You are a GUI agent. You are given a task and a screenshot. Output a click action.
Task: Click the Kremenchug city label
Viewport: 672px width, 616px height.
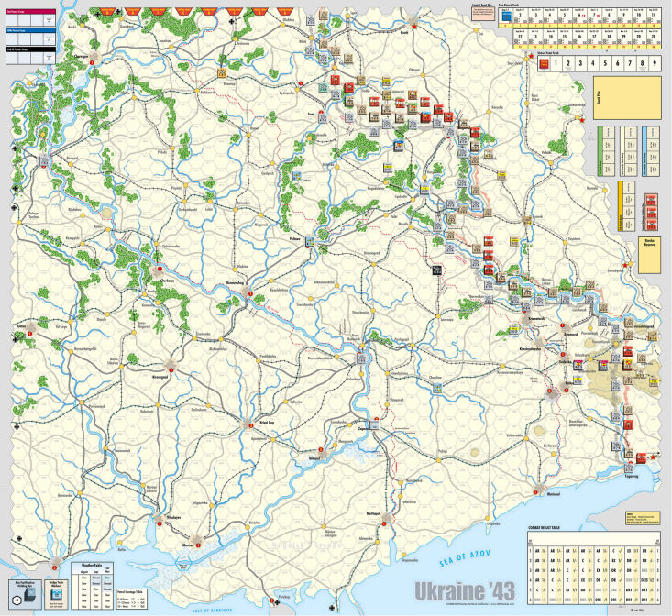[x=236, y=283]
